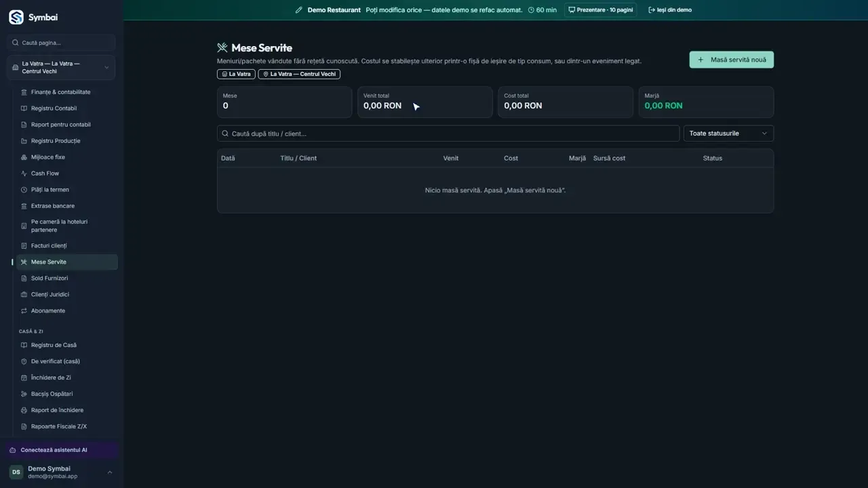Click the Symbai logo icon

pos(16,18)
